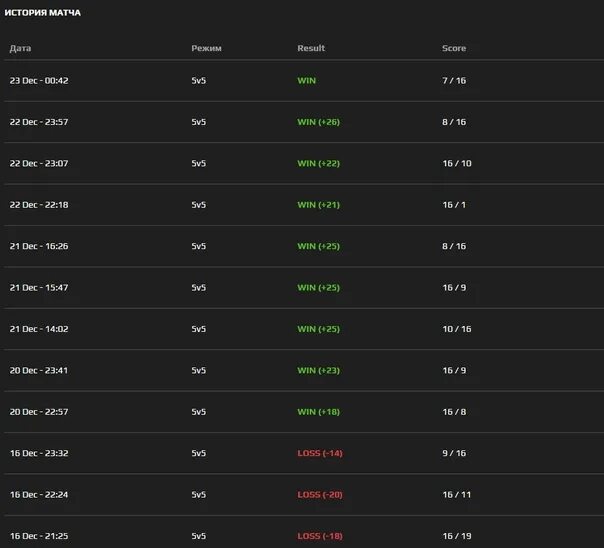This screenshot has width=604, height=548.
Task: Open the 21 Dec - 14:02 match row
Action: (39, 329)
